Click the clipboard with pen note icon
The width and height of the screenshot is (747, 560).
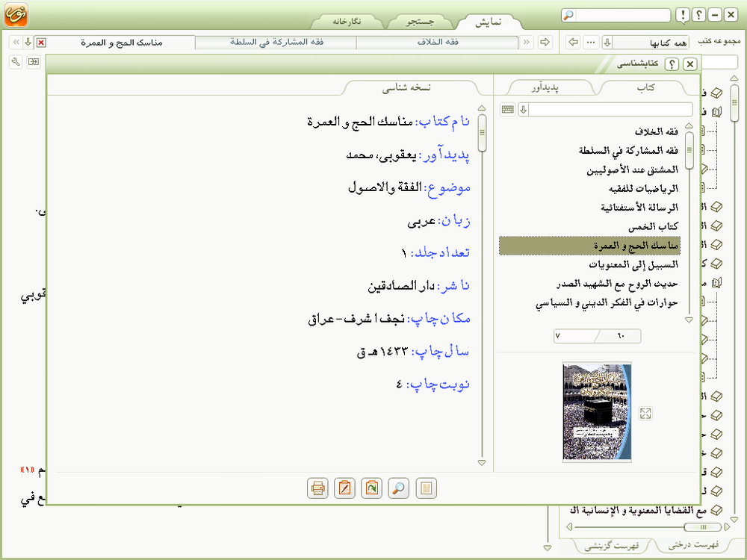[x=344, y=488]
